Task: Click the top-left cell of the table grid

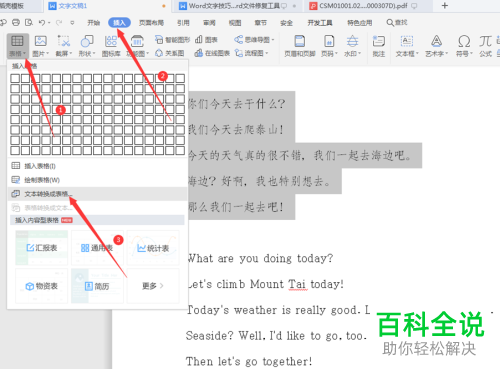Action: 15,78
